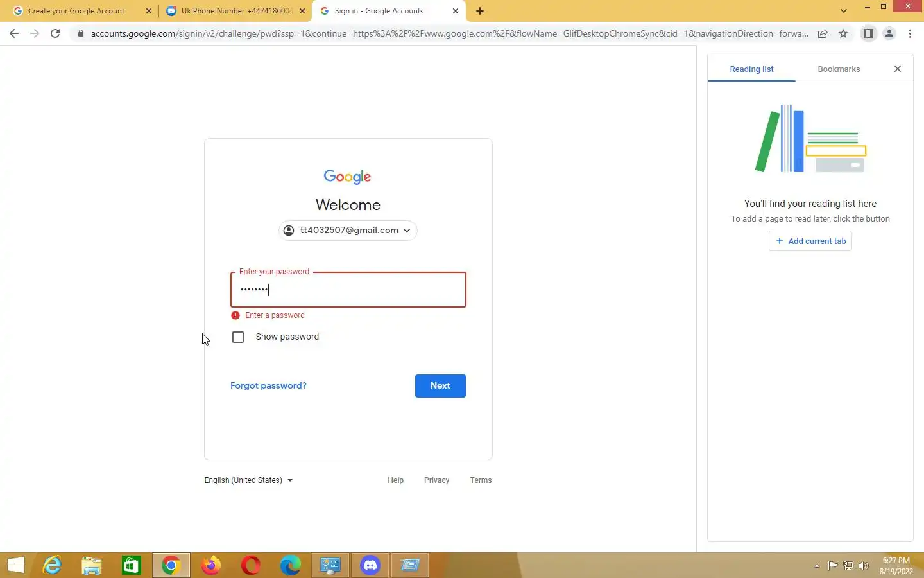Click Forgot password? link
Image resolution: width=924 pixels, height=578 pixels.
tap(268, 385)
